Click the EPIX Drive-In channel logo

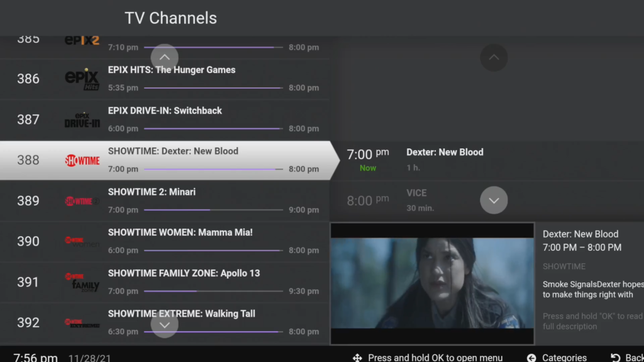click(x=82, y=120)
